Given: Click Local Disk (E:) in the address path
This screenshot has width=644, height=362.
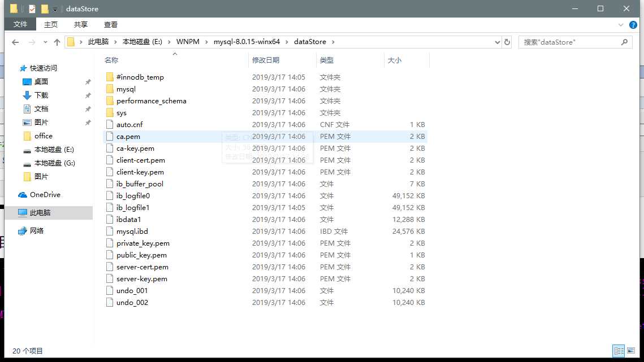Looking at the screenshot, I should (x=142, y=42).
